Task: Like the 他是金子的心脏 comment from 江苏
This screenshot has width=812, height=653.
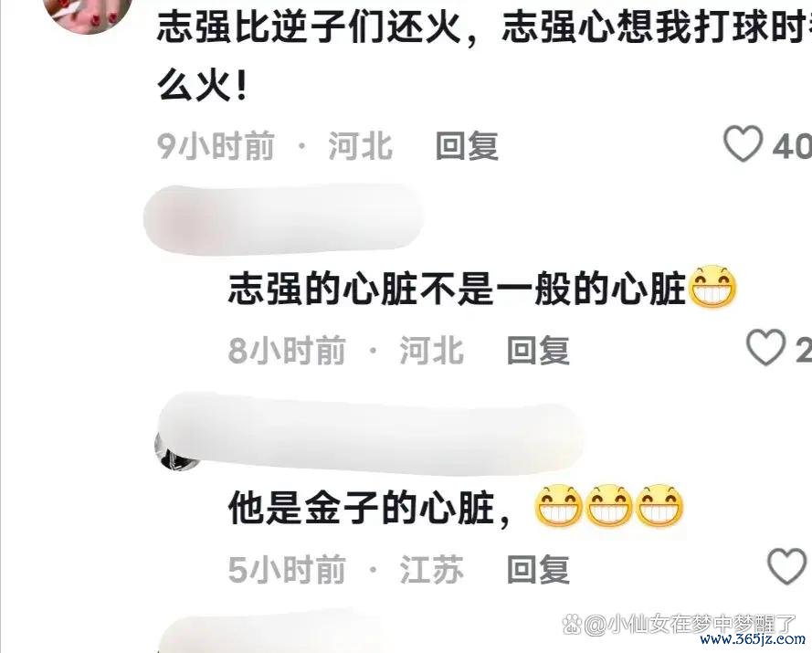Action: coord(788,566)
